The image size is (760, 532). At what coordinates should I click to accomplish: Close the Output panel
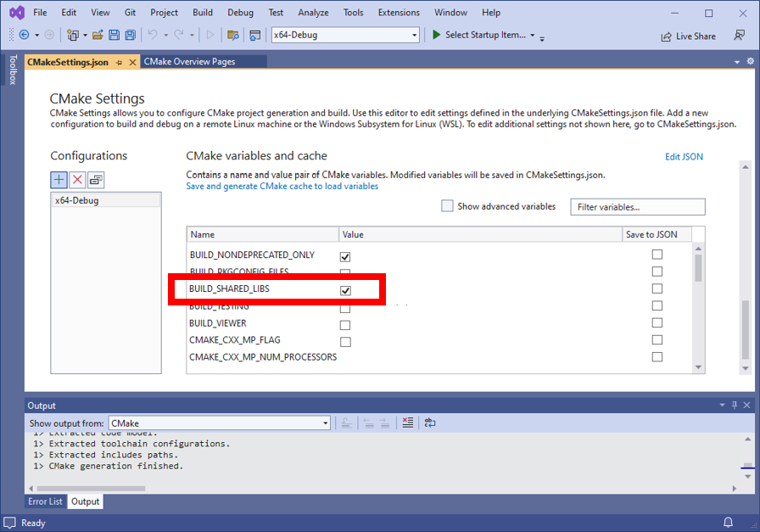click(747, 405)
